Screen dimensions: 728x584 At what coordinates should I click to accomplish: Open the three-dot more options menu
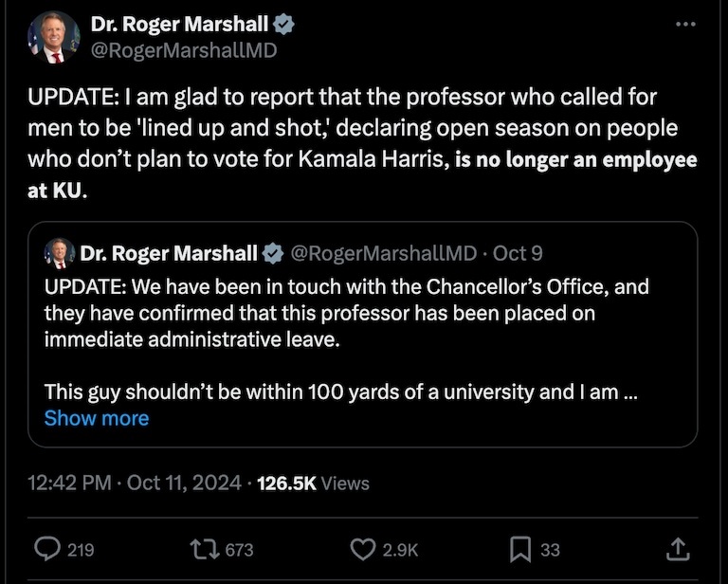point(685,24)
